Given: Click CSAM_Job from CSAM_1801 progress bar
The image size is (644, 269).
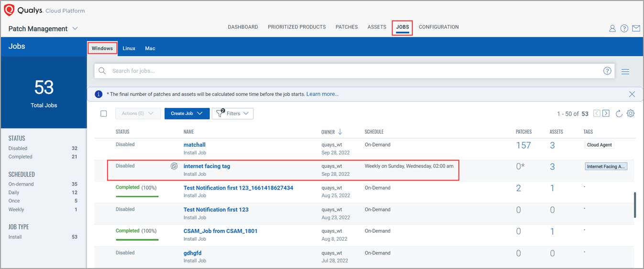Looking at the screenshot, I should pyautogui.click(x=137, y=239).
